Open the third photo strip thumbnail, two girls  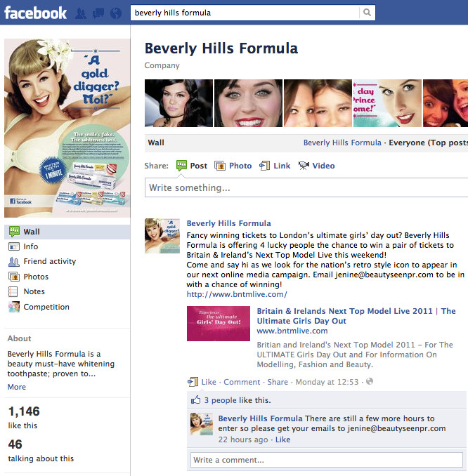pyautogui.click(x=318, y=103)
